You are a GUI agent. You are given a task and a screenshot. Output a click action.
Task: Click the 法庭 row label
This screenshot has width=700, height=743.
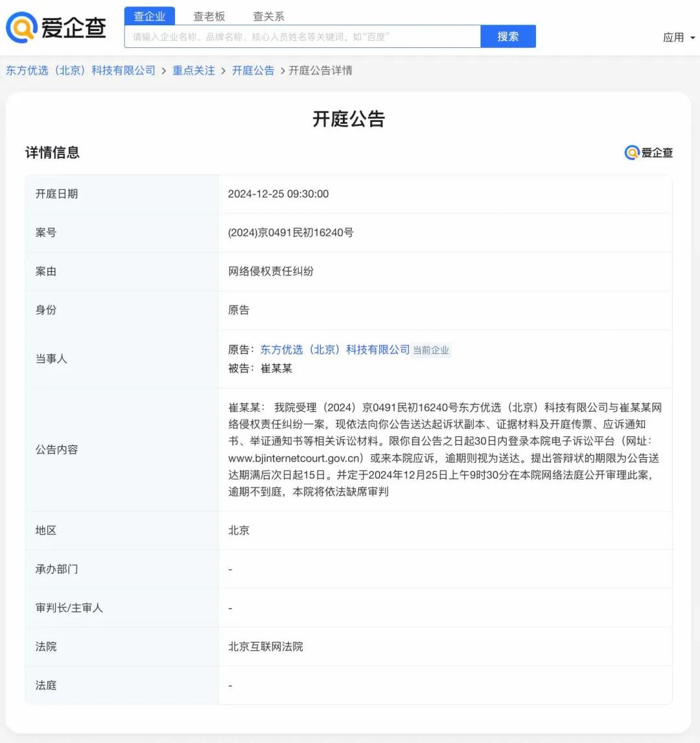click(x=46, y=686)
